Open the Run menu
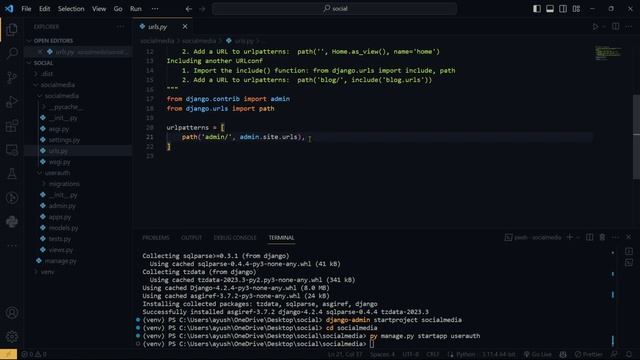Image resolution: width=640 pixels, height=360 pixels. 136,9
